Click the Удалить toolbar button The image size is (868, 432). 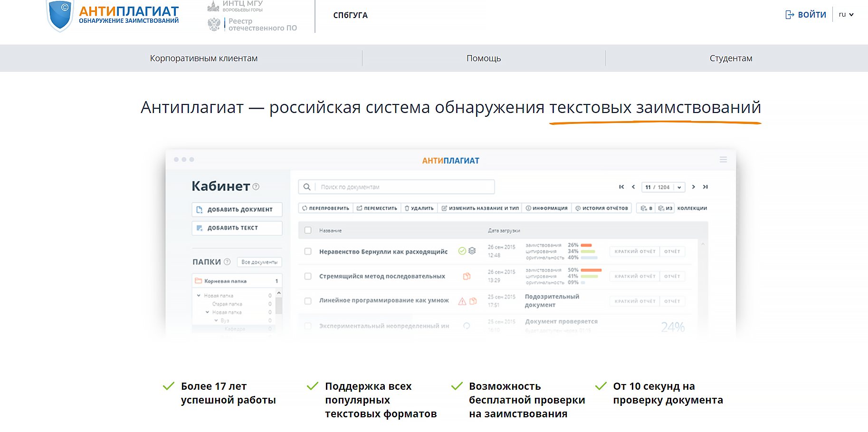click(419, 208)
